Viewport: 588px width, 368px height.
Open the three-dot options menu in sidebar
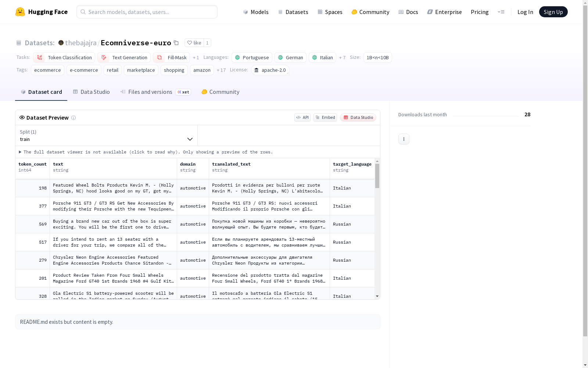pos(404,139)
